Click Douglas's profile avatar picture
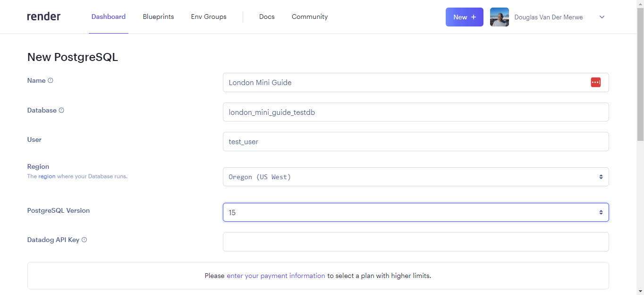This screenshot has width=644, height=295. click(x=499, y=17)
